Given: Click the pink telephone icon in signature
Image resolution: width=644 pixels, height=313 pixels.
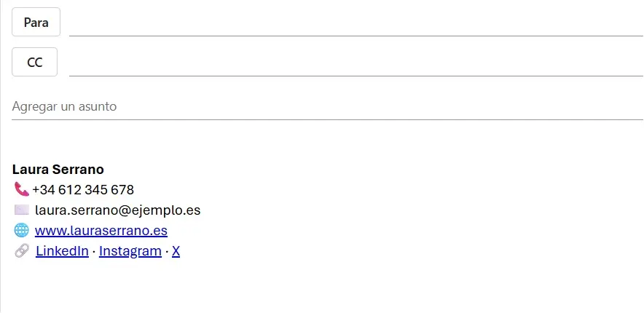Looking at the screenshot, I should (x=21, y=189).
